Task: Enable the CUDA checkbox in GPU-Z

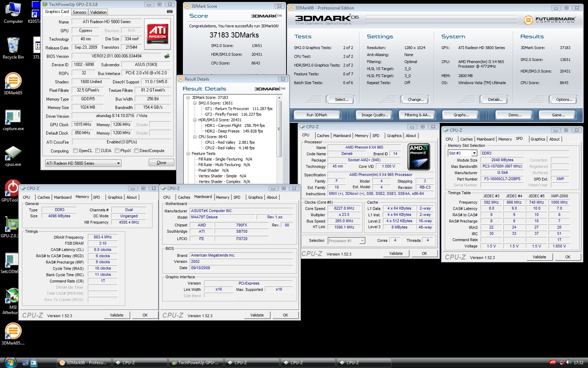Action: [97, 151]
